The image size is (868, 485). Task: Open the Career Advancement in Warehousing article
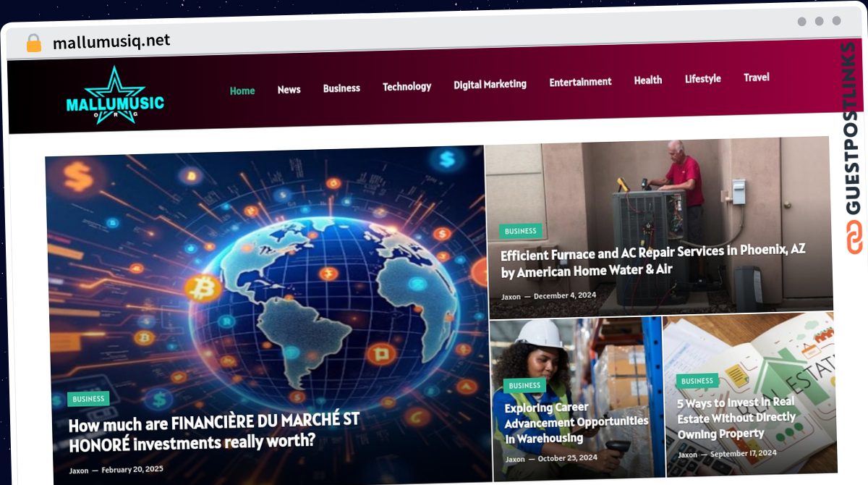576,423
